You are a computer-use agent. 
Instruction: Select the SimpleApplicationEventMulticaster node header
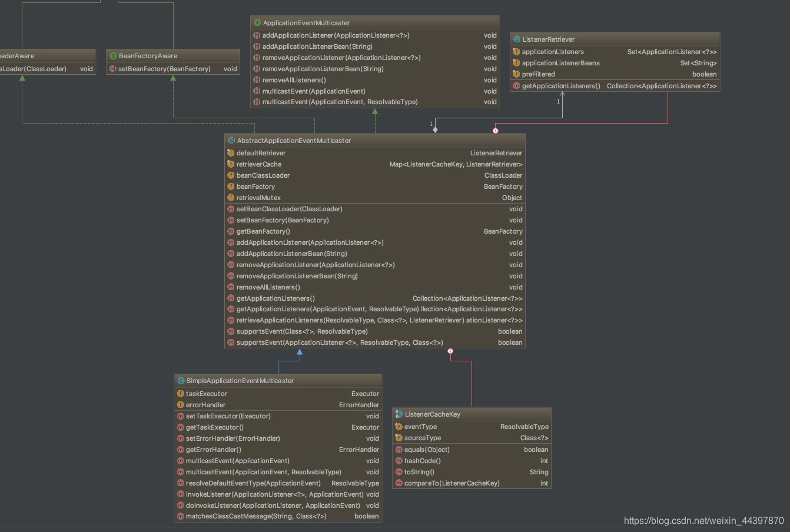pos(278,381)
